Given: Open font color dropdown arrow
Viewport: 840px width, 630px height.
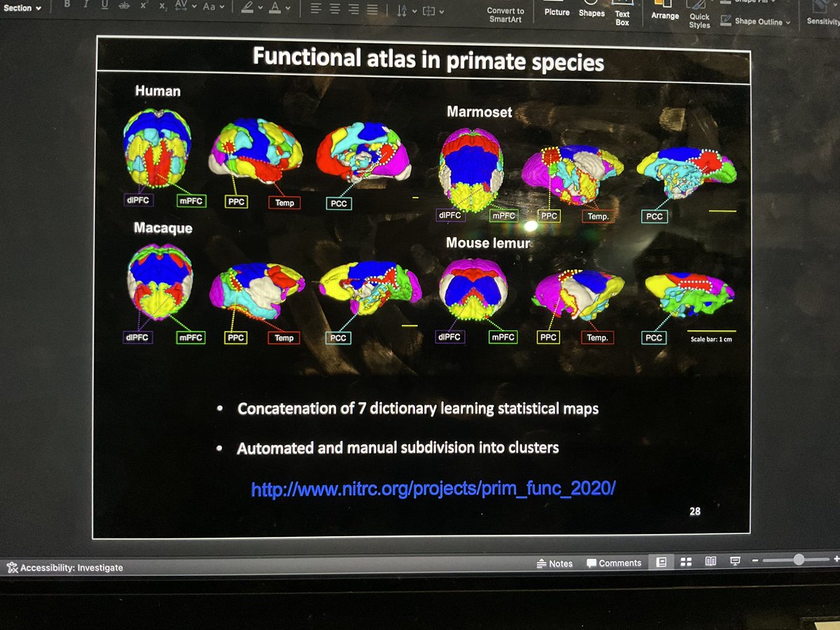Looking at the screenshot, I should (287, 8).
